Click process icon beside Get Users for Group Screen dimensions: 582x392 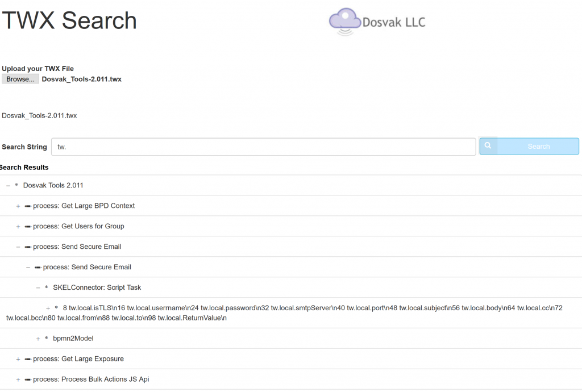click(x=28, y=227)
